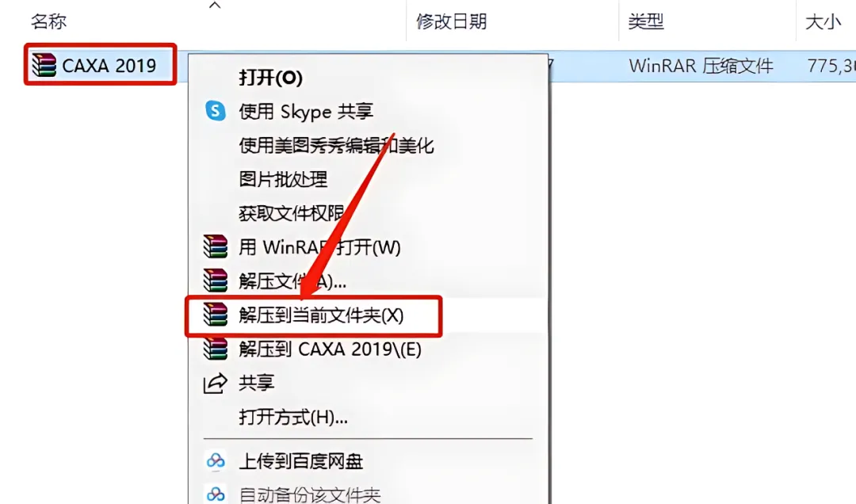Click the CAXA 2019 archive file icon
This screenshot has width=856, height=504.
click(44, 65)
